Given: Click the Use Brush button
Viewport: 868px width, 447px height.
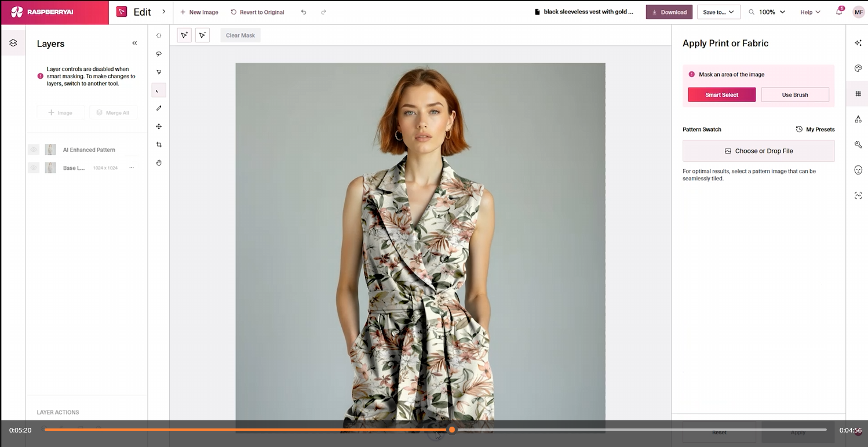Looking at the screenshot, I should (x=795, y=95).
